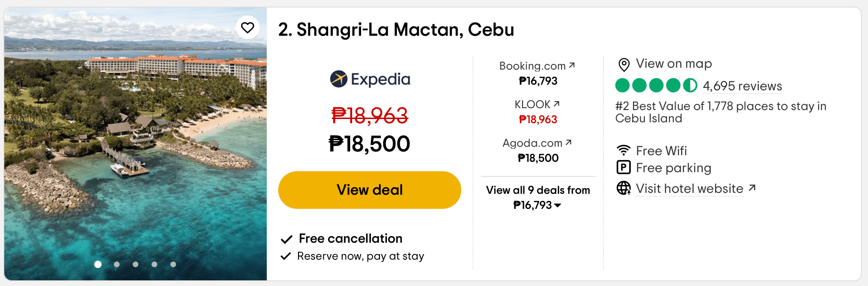This screenshot has height=286, width=868.
Task: Click the green rating bubbles
Action: pos(656,86)
